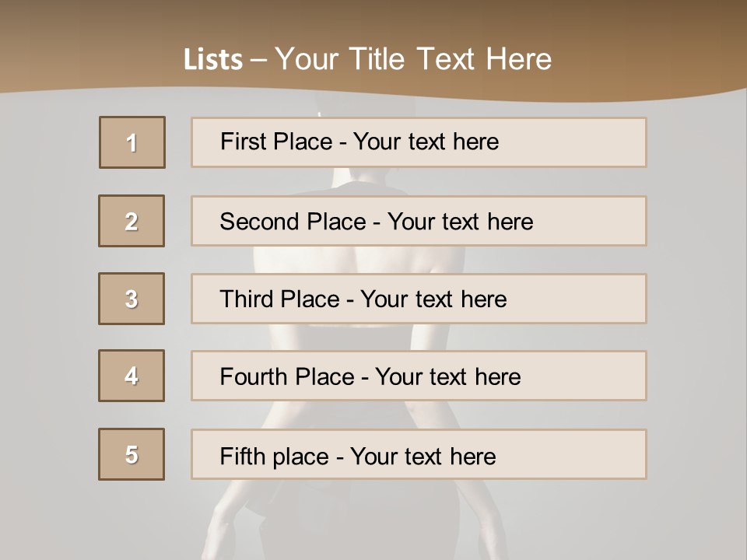The width and height of the screenshot is (747, 560).
Task: Click the word 'Fourth' in the list
Action: tap(254, 377)
